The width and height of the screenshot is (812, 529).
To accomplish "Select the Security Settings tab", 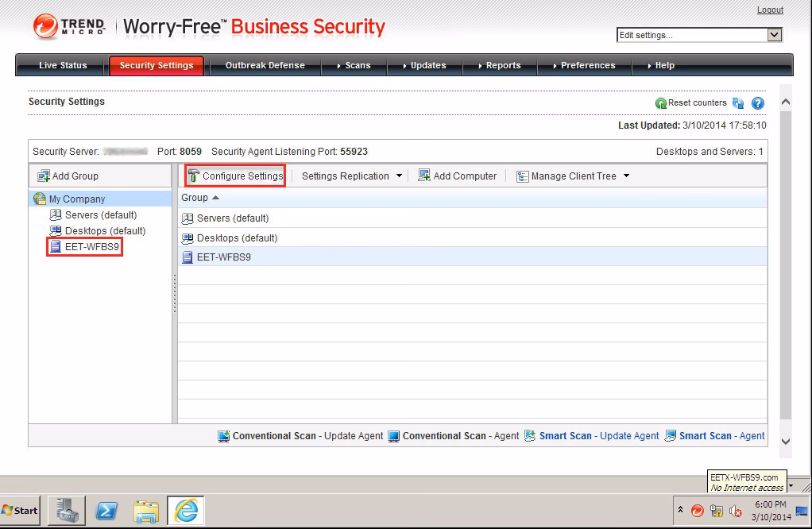I will pos(157,65).
